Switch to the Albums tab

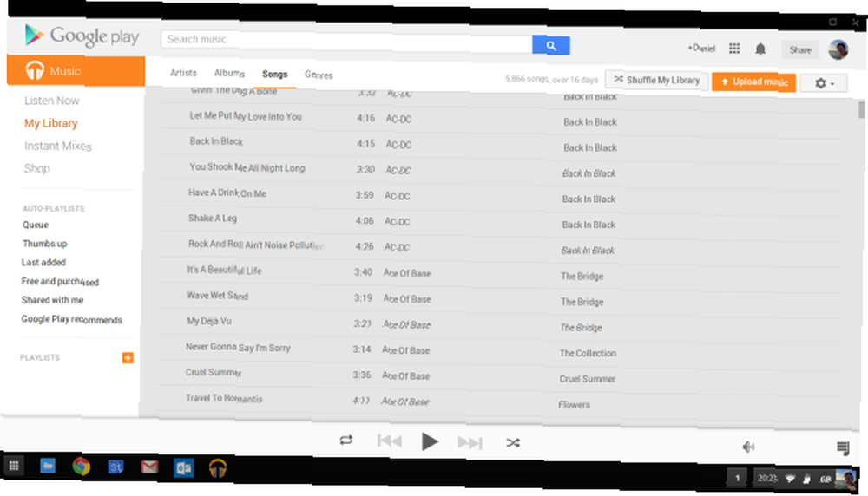[229, 73]
